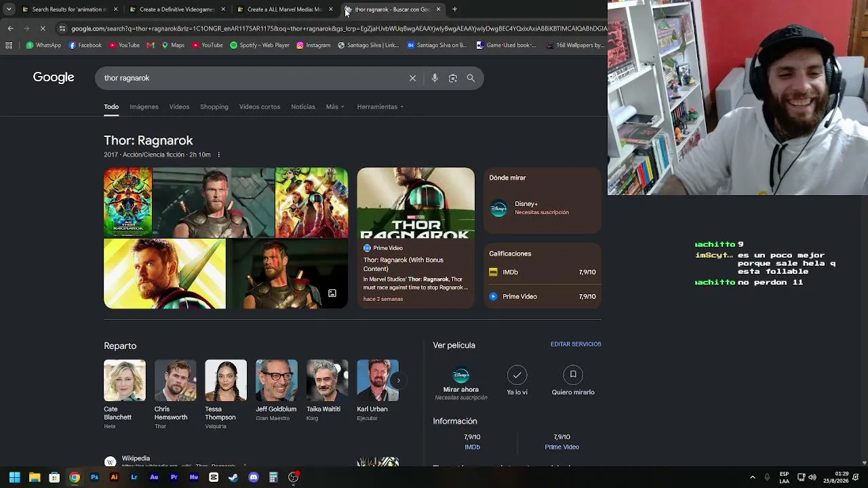868x488 pixels.
Task: Open the Maps bookmark
Action: (x=173, y=45)
